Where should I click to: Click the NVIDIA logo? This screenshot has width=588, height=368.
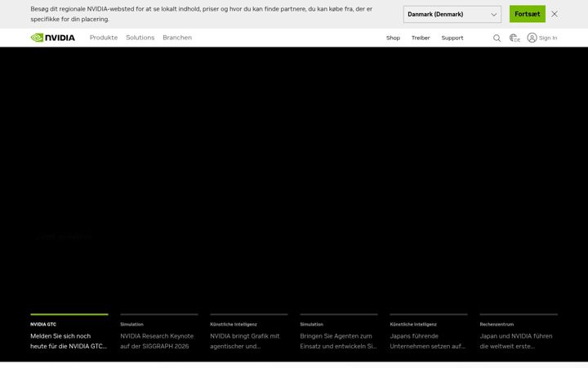tap(52, 38)
